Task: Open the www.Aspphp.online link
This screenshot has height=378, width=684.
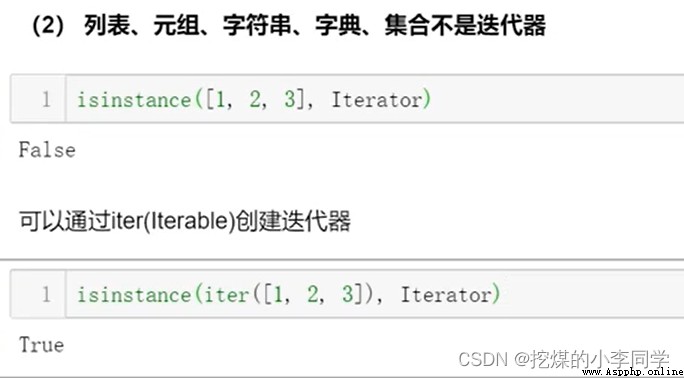Action: pyautogui.click(x=633, y=373)
